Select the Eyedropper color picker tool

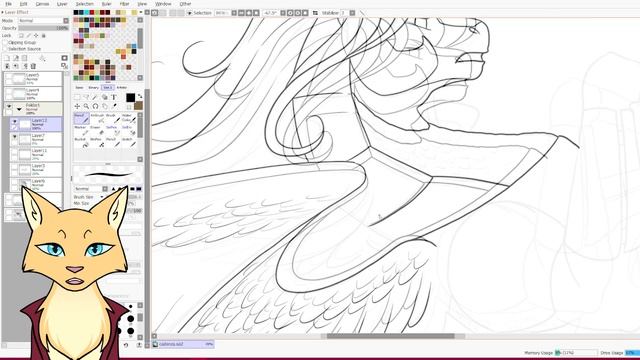[x=114, y=106]
